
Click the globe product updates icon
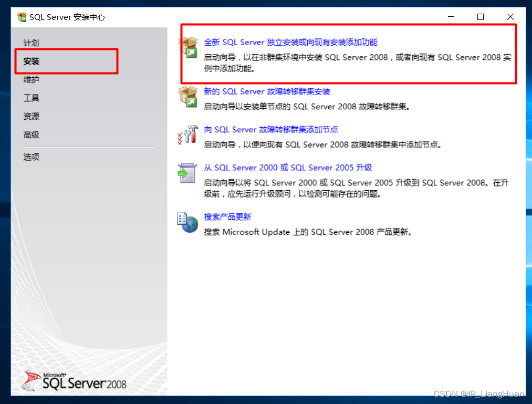(x=187, y=222)
